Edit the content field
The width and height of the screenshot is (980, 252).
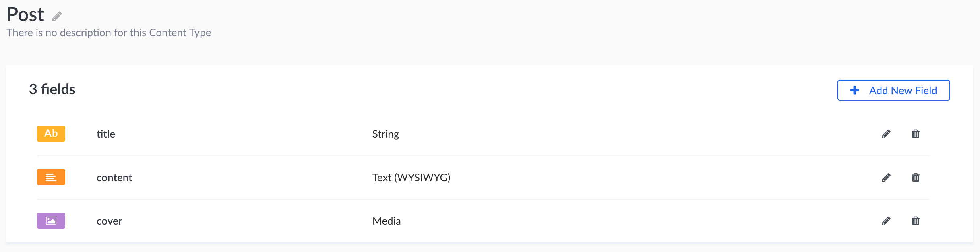(886, 178)
